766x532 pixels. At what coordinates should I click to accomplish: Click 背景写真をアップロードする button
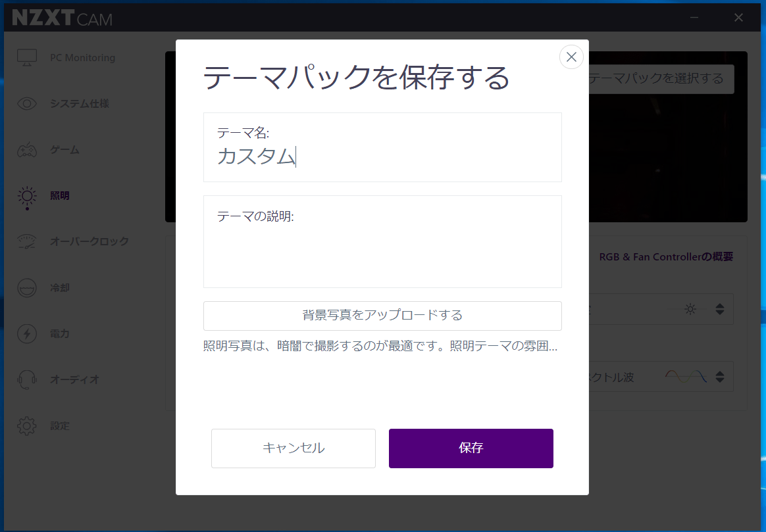click(382, 315)
